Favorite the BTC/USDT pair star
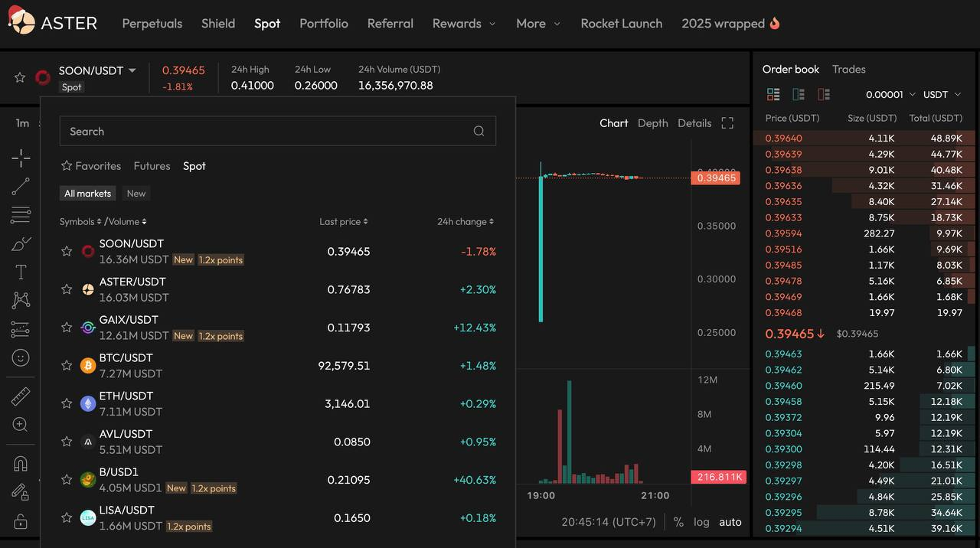 click(x=67, y=366)
